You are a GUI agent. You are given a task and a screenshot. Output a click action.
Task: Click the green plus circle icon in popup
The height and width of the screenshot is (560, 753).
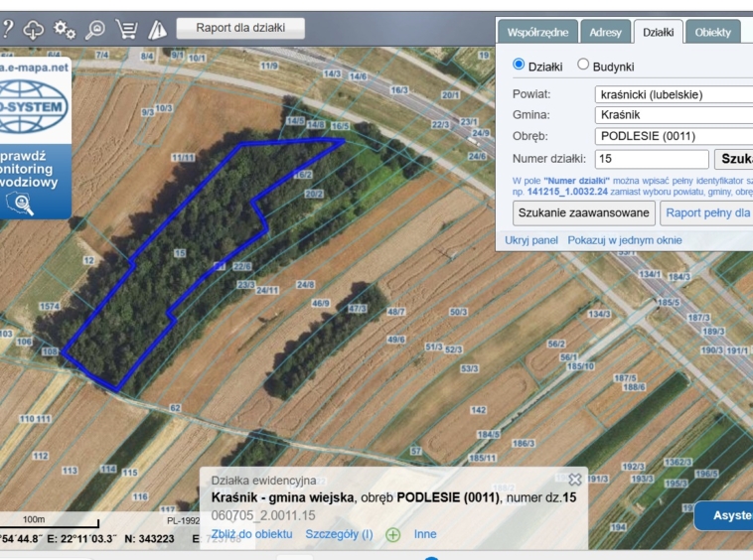pyautogui.click(x=392, y=534)
